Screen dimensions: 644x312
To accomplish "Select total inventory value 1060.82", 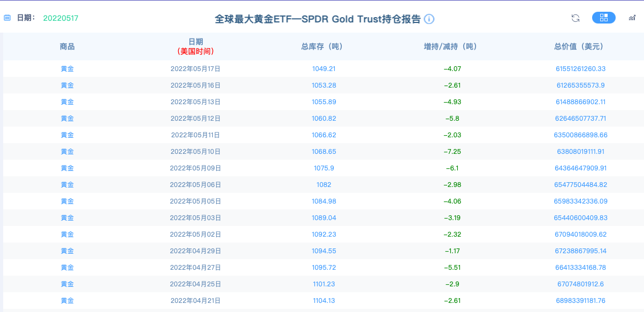I will 324,119.
